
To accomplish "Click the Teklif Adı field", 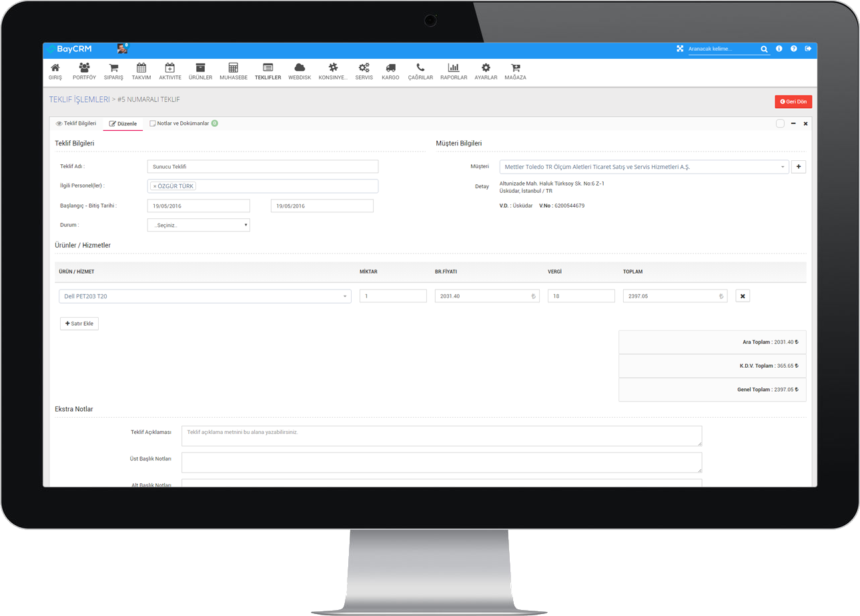I will pos(263,167).
